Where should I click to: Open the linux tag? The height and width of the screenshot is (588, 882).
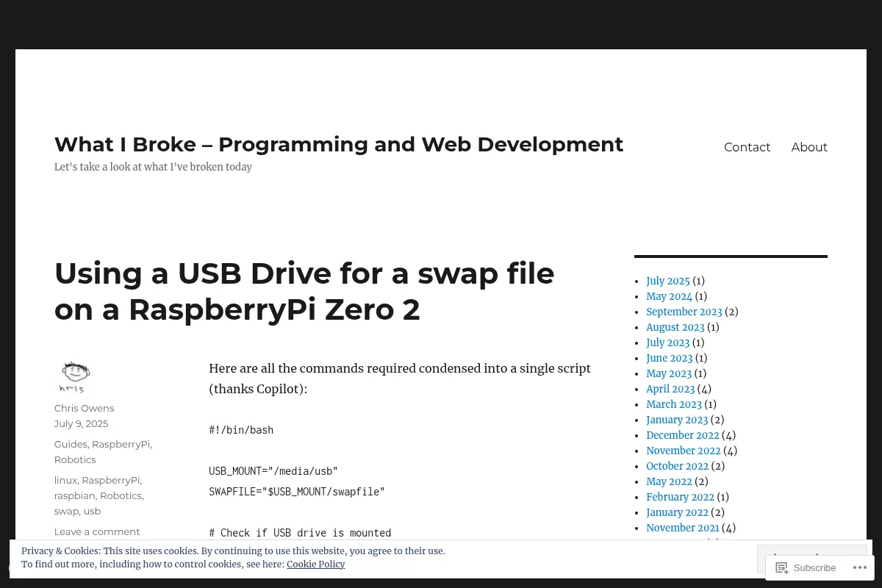tap(65, 480)
